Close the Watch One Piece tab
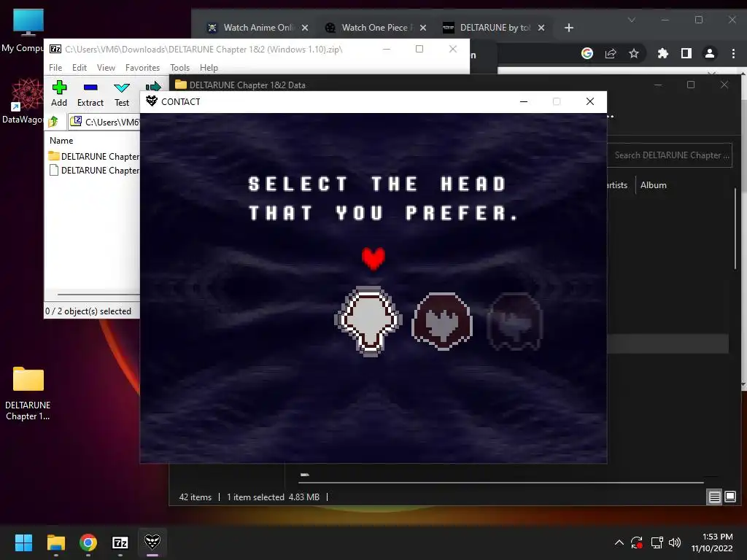Screen dimensions: 747x560 point(422,28)
